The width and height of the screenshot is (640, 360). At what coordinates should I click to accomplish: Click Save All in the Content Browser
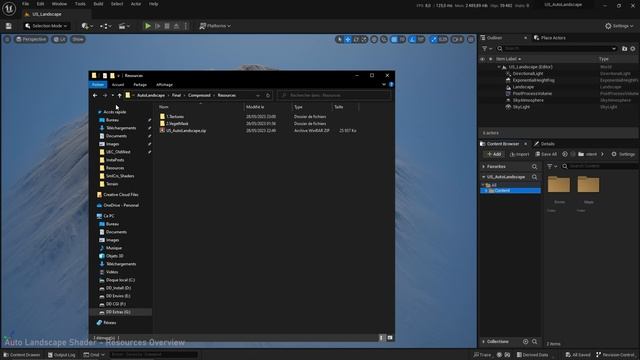point(546,154)
